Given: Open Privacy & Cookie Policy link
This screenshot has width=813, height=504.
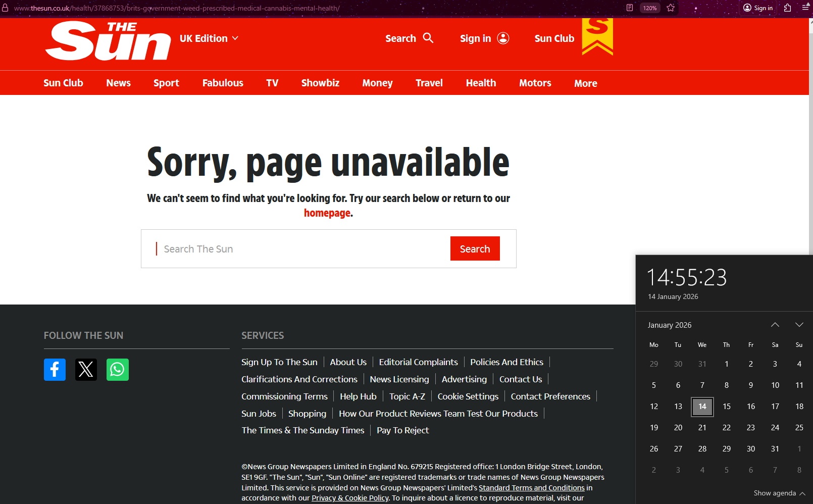Looking at the screenshot, I should 350,498.
